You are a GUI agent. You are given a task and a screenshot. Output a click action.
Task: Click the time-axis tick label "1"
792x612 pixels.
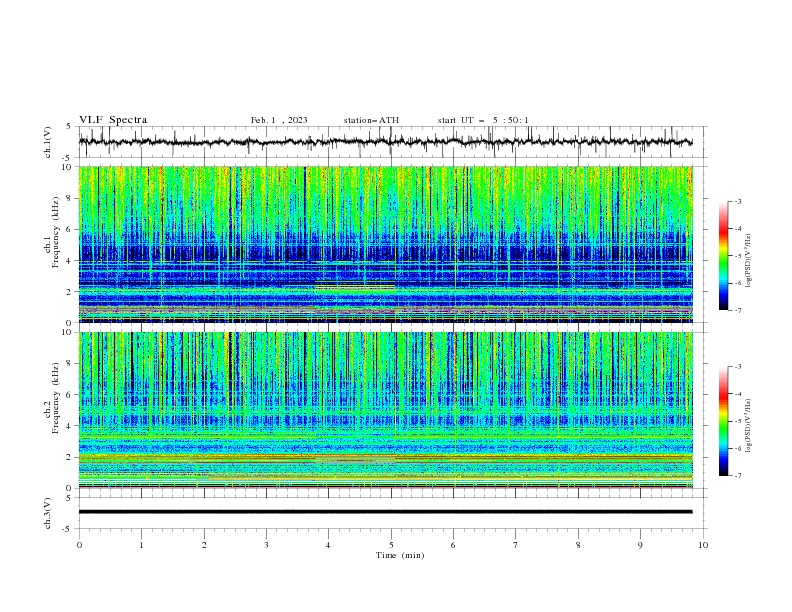[141, 545]
